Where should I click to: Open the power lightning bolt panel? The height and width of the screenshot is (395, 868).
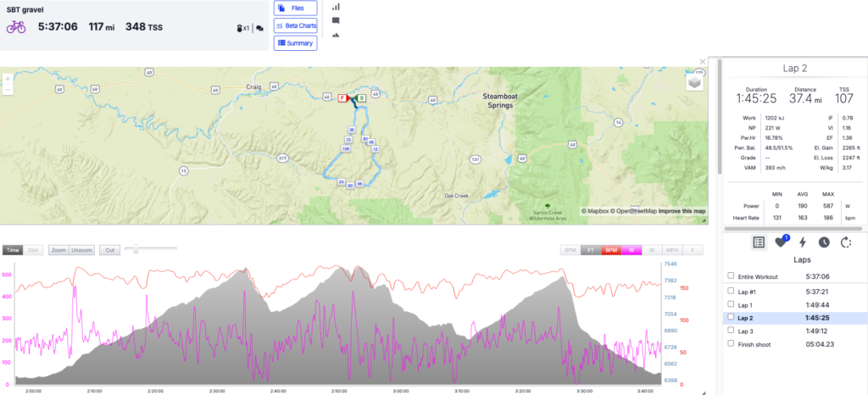point(803,242)
